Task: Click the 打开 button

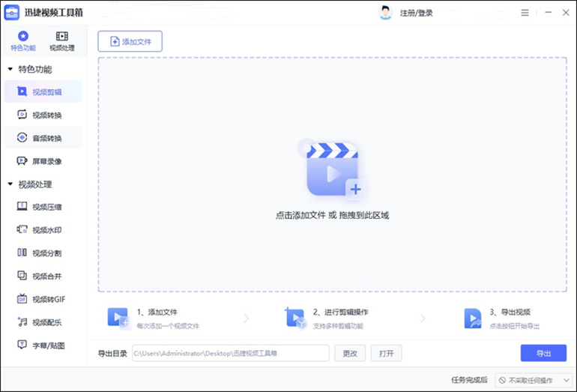Action: (x=387, y=353)
